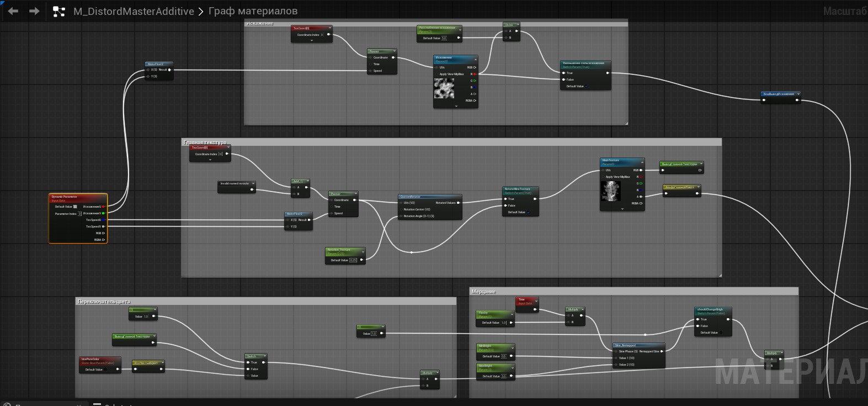The height and width of the screenshot is (406, 868).
Task: Collapse the MainTexture node chevron
Action: coord(642,162)
